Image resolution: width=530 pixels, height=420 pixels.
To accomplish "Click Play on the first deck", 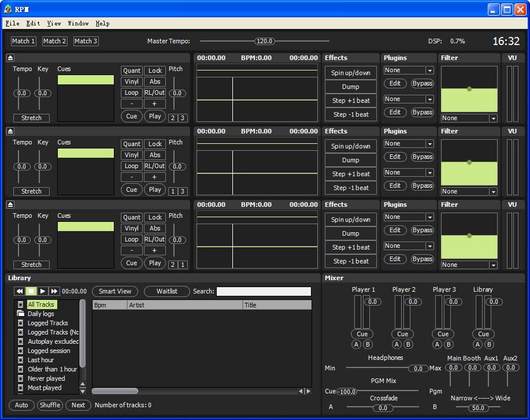I will [x=155, y=116].
